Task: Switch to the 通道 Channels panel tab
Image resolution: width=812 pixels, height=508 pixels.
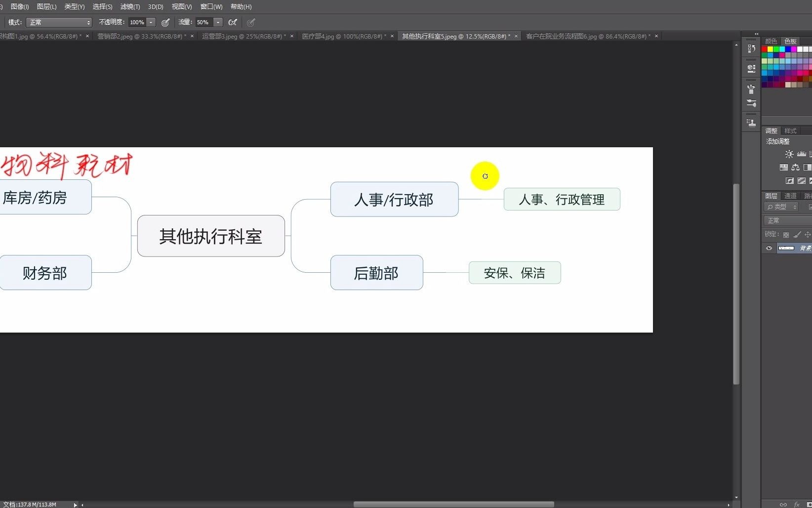Action: pyautogui.click(x=790, y=196)
